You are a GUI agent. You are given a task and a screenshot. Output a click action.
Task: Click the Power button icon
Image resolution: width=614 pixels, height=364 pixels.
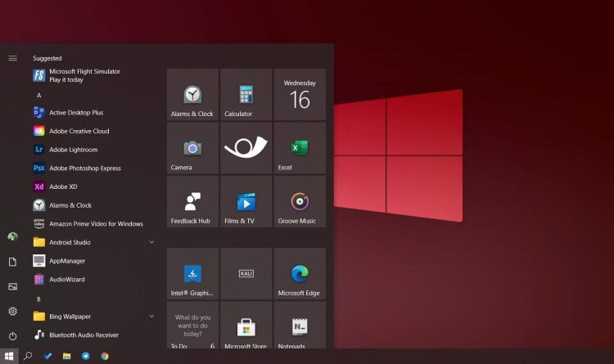(12, 336)
